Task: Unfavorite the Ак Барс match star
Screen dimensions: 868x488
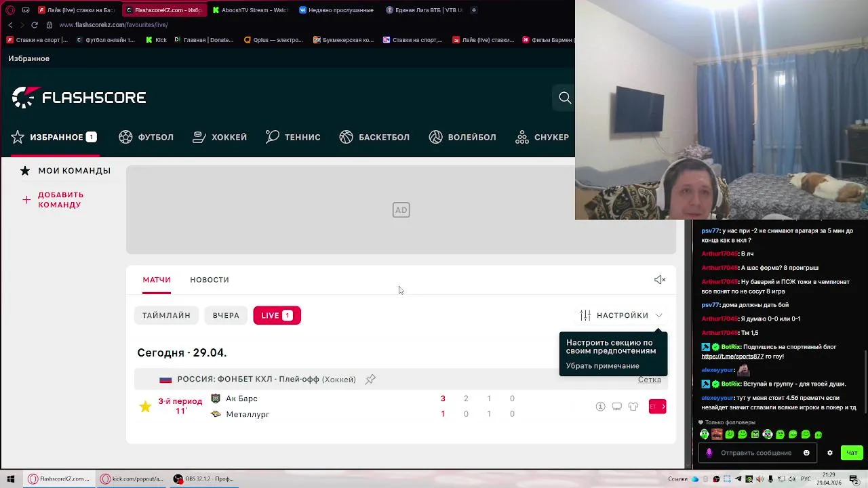Action: [x=145, y=407]
